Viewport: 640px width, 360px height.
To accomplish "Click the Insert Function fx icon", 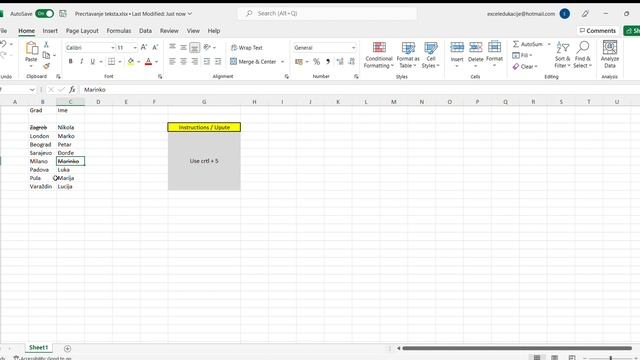I will 72,89.
